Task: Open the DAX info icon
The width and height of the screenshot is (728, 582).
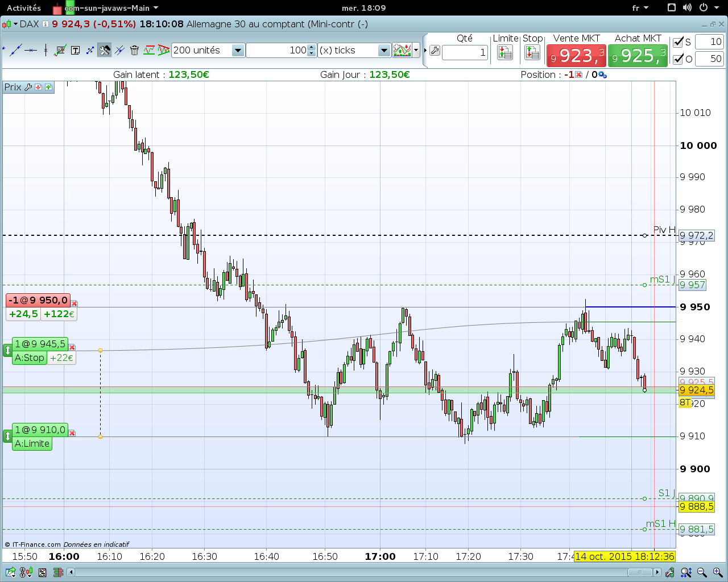Action: tap(45, 24)
